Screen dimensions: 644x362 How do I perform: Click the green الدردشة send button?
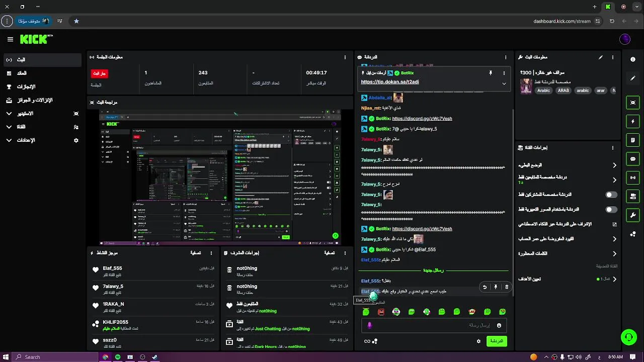[496, 341]
